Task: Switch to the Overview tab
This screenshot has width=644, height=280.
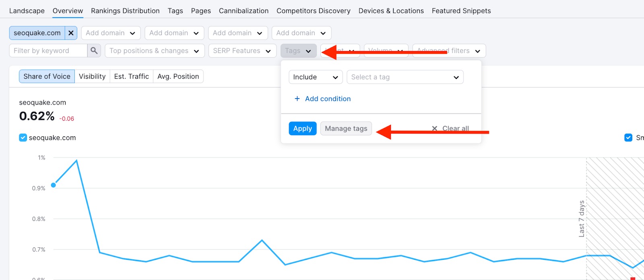Action: point(68,11)
